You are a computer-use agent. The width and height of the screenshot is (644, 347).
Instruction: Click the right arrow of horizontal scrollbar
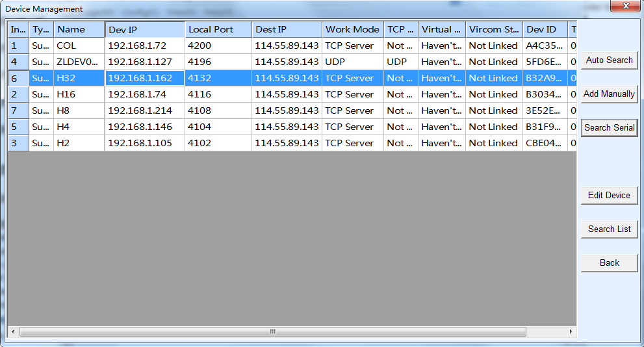(571, 332)
